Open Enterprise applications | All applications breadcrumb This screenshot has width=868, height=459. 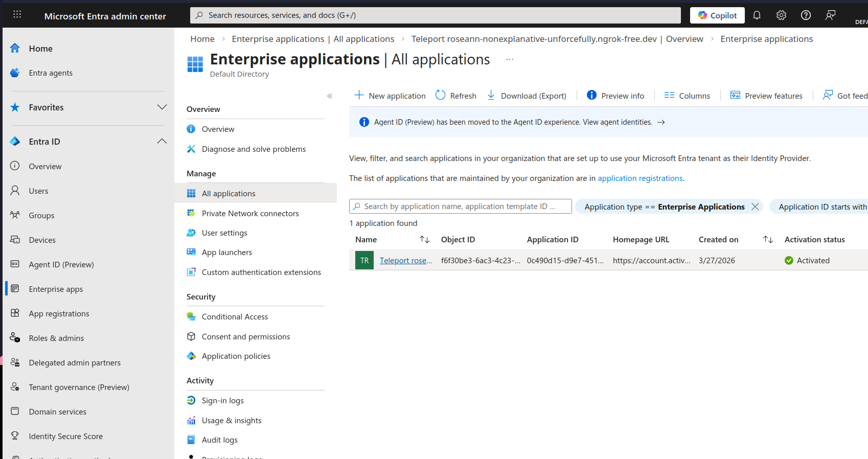[313, 39]
